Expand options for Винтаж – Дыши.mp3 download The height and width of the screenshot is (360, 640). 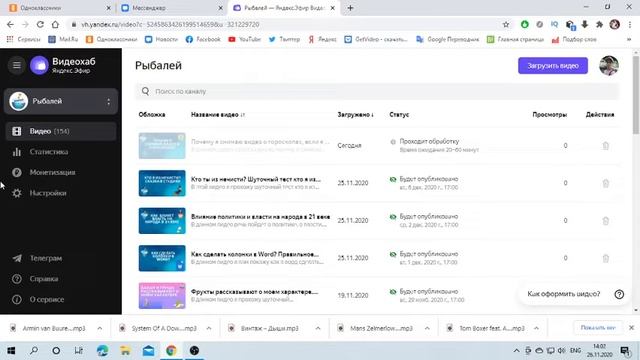[318, 328]
